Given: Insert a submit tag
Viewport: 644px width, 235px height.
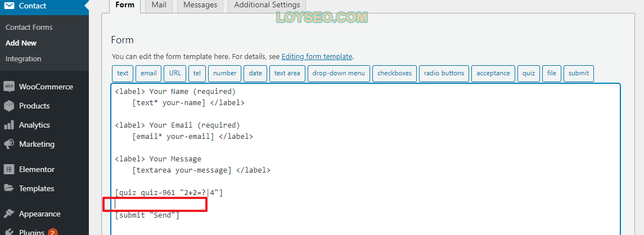Looking at the screenshot, I should click(x=578, y=73).
